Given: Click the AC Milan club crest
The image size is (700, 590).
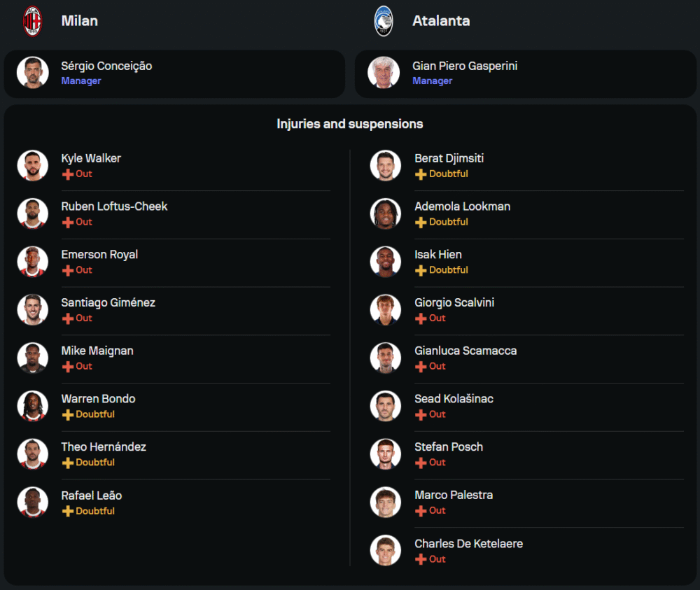Looking at the screenshot, I should (x=33, y=21).
